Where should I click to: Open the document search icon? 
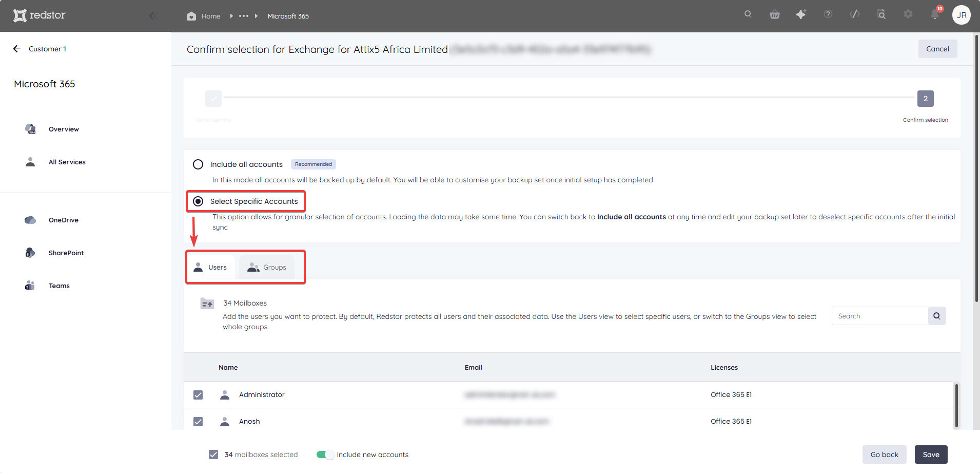point(881,14)
